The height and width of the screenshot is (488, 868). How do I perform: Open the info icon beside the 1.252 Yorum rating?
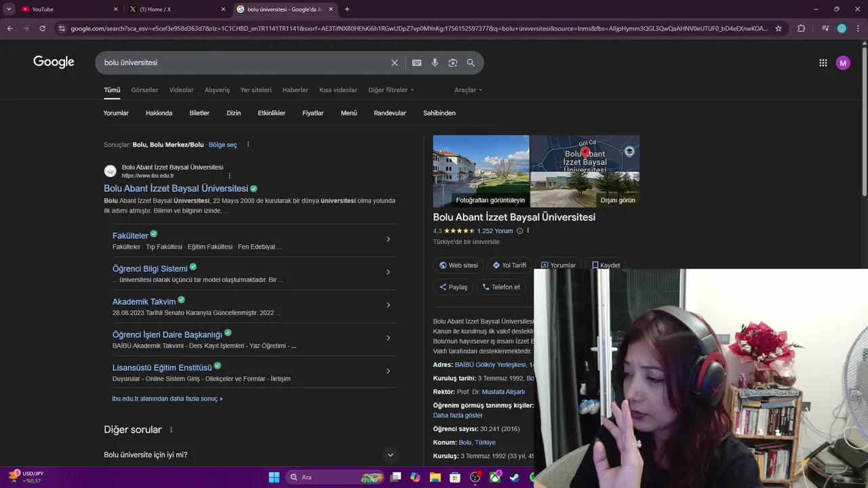coord(520,230)
